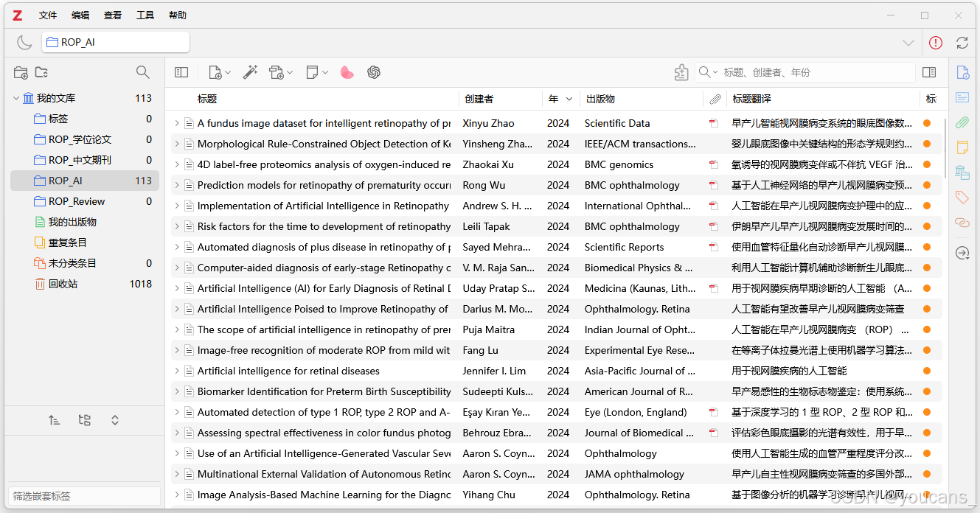Open the Libraries and Collections side icon
This screenshot has height=513, width=980.
click(x=962, y=172)
